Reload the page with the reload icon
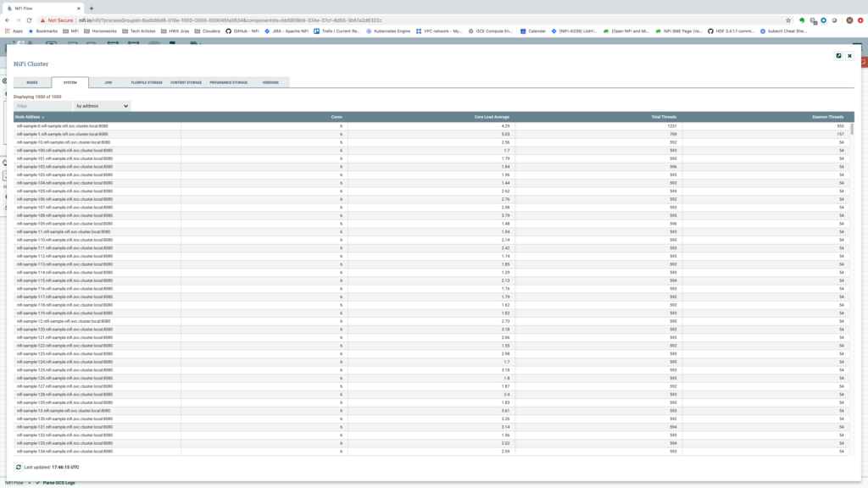The height and width of the screenshot is (488, 868). click(29, 19)
